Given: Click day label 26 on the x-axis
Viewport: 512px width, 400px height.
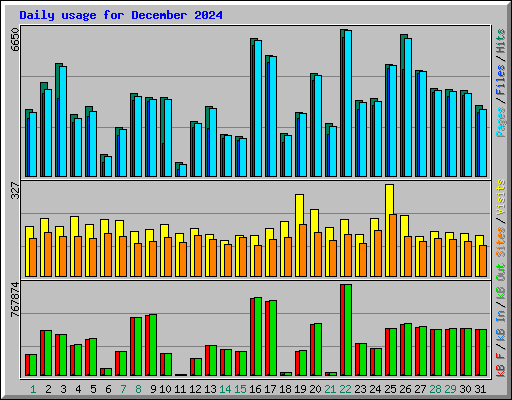Looking at the screenshot, I should pos(405,389).
